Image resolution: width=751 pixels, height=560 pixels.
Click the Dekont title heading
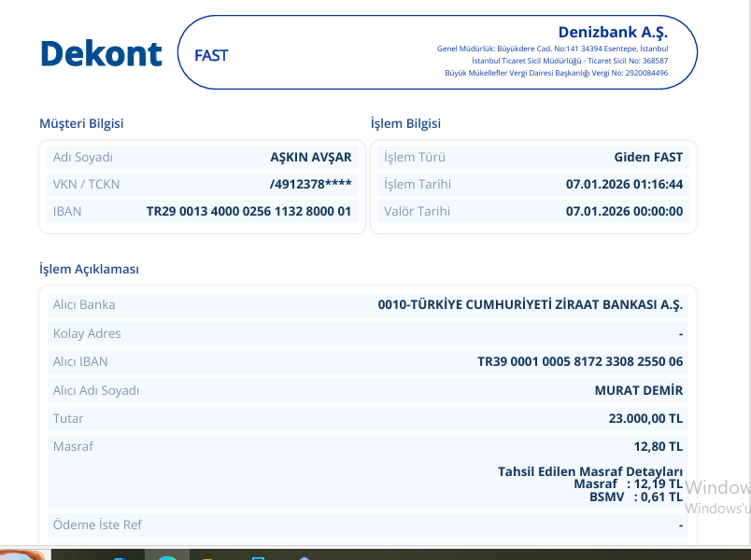[x=102, y=53]
